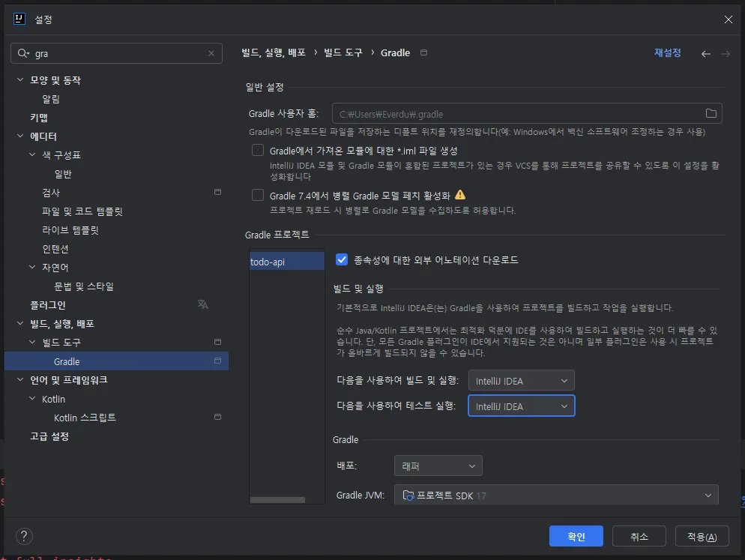Viewport: 745px width, 560px height.
Task: Open the Gradle distribution 래퍼 dropdown
Action: 438,466
